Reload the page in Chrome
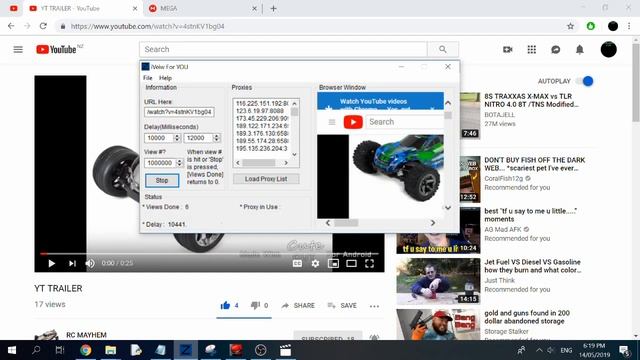This screenshot has width=640, height=360. pyautogui.click(x=43, y=26)
